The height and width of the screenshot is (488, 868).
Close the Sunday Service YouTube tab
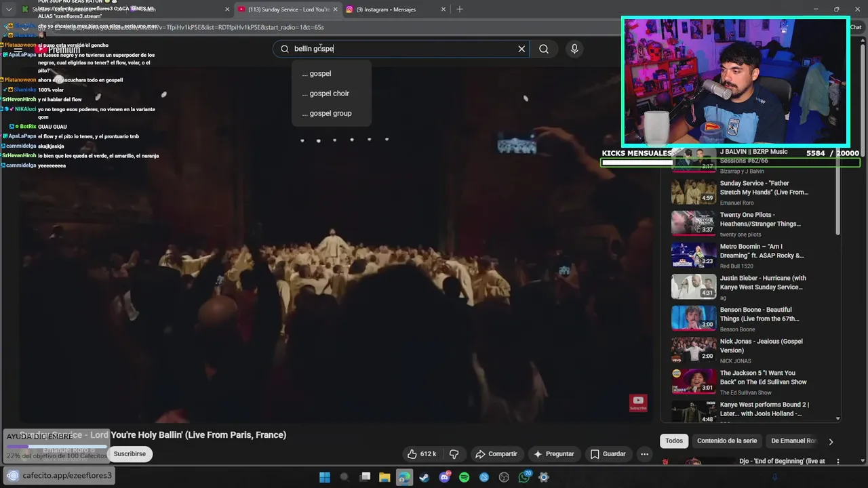(335, 9)
